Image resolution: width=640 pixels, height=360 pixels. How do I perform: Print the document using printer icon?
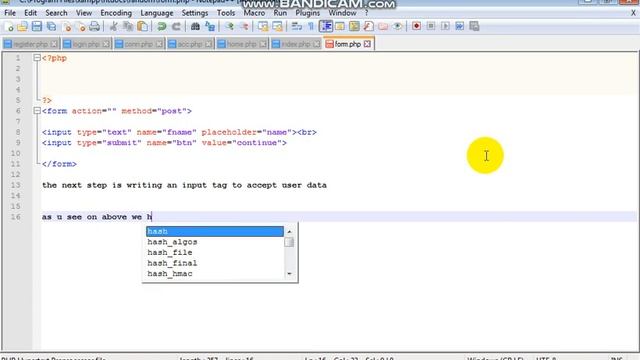(x=94, y=27)
